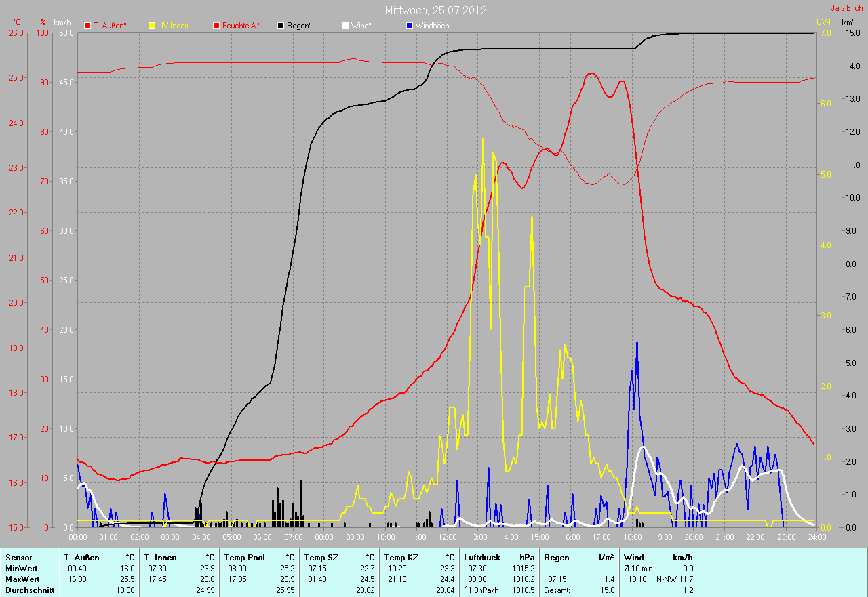Click the Luftdruck average value 1016.5
The width and height of the screenshot is (868, 597).
(x=524, y=590)
